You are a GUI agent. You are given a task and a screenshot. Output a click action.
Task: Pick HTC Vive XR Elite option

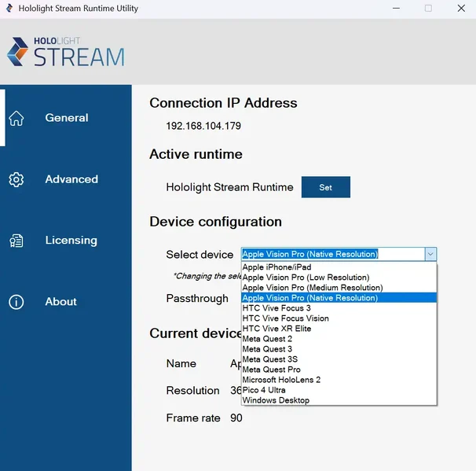[339, 329]
